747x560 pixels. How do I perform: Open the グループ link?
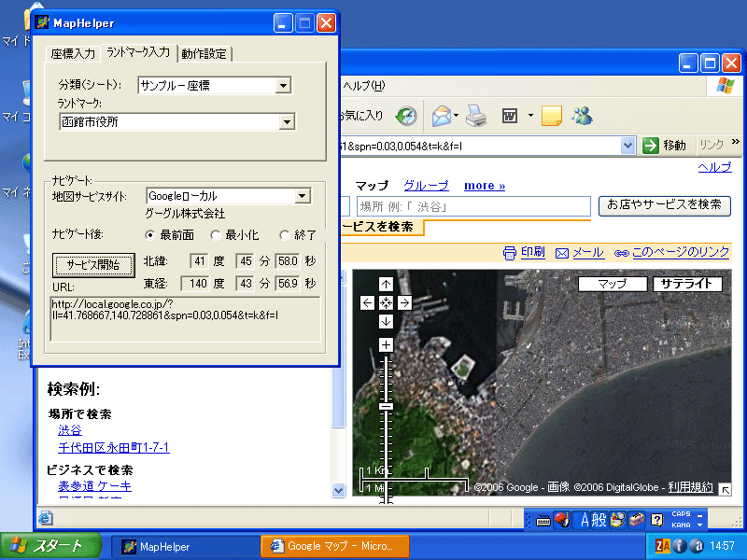(426, 186)
